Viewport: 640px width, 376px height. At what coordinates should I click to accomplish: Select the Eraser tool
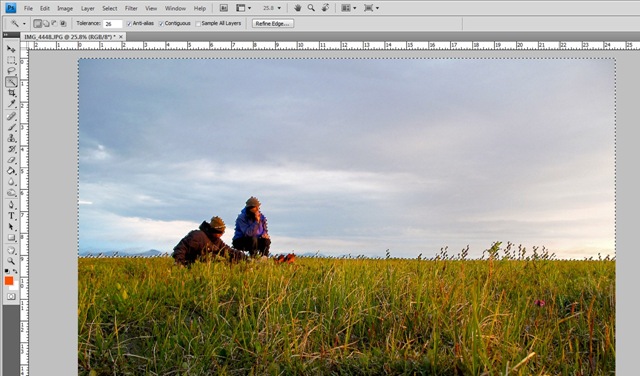click(11, 160)
